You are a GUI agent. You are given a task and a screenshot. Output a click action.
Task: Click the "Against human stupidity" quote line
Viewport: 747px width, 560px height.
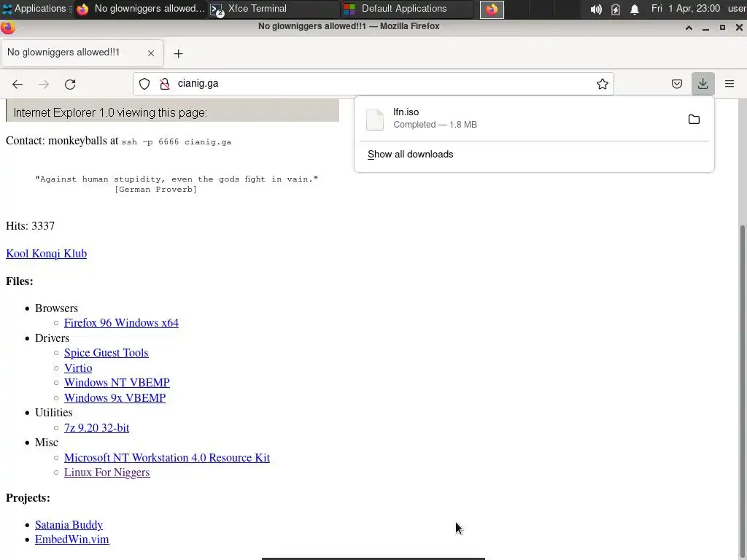click(177, 179)
